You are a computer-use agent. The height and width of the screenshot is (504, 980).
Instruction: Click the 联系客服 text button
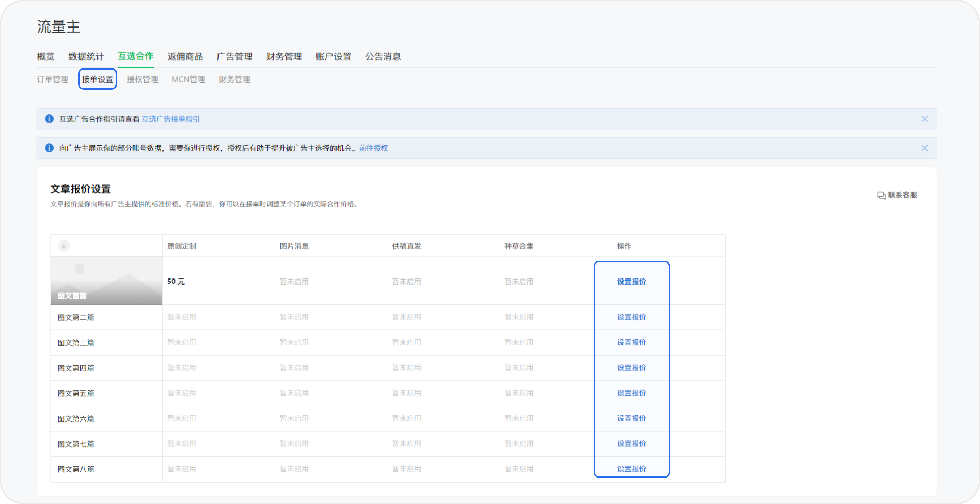[x=903, y=195]
